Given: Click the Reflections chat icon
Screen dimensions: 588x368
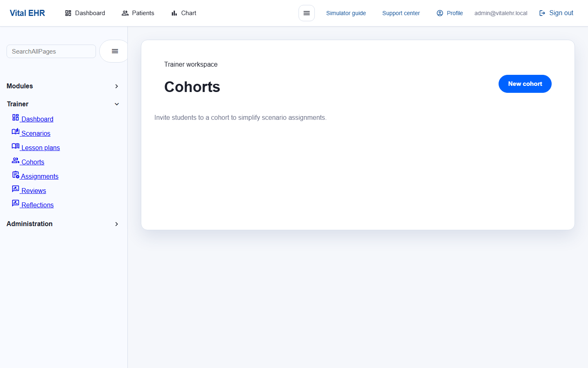Looking at the screenshot, I should (16, 203).
